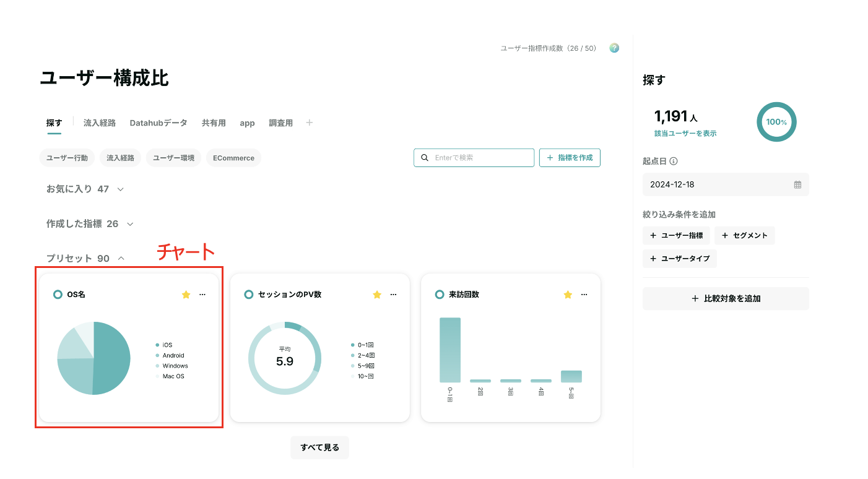Click the 5~9回 legend entry

(362, 366)
